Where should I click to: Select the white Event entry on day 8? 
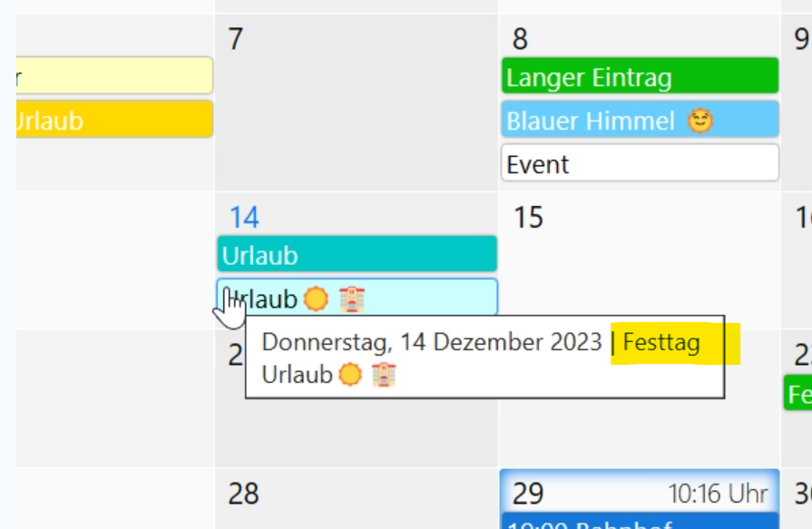[640, 164]
